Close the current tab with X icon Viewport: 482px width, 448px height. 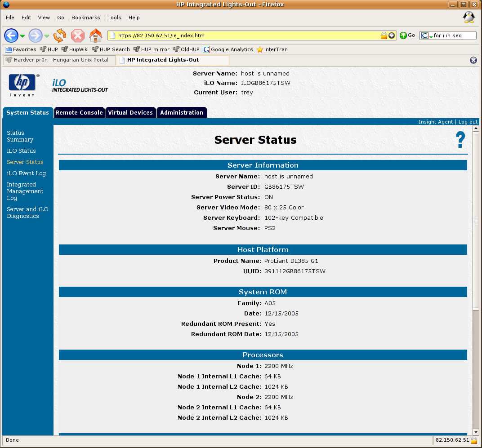coord(473,60)
